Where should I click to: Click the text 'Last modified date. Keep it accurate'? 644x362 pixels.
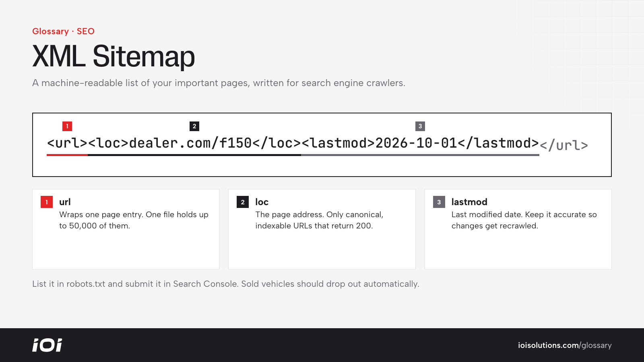point(519,214)
